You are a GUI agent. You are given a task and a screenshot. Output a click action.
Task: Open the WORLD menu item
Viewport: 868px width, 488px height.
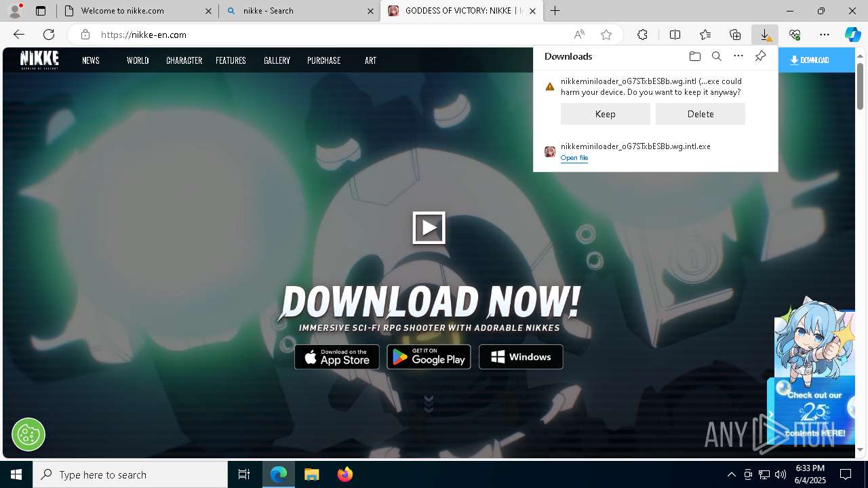click(x=138, y=60)
